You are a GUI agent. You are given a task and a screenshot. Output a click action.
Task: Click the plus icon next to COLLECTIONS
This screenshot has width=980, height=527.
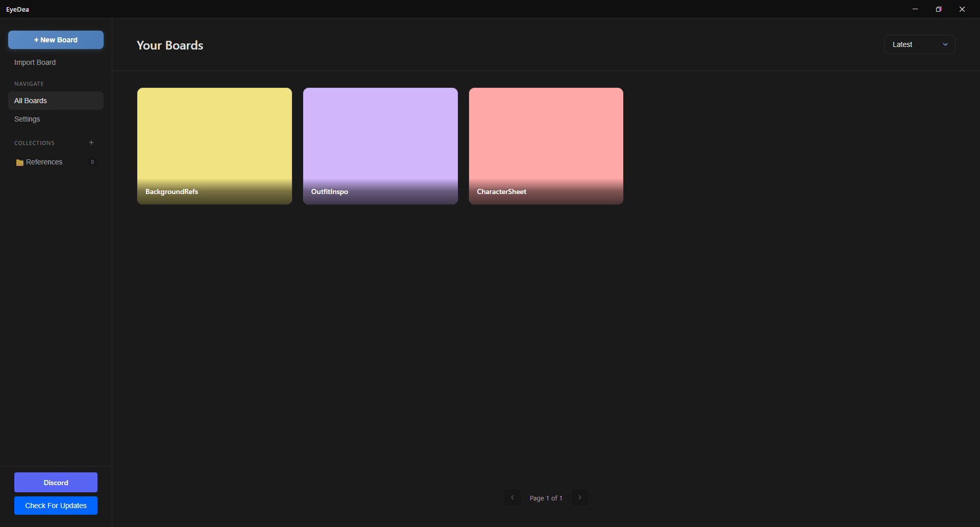91,142
